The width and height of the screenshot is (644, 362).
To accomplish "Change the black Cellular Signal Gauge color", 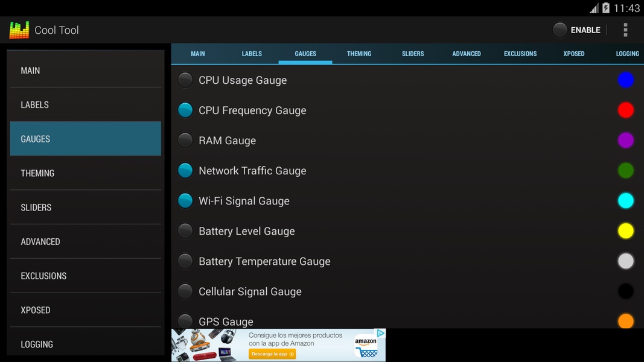I will (625, 291).
